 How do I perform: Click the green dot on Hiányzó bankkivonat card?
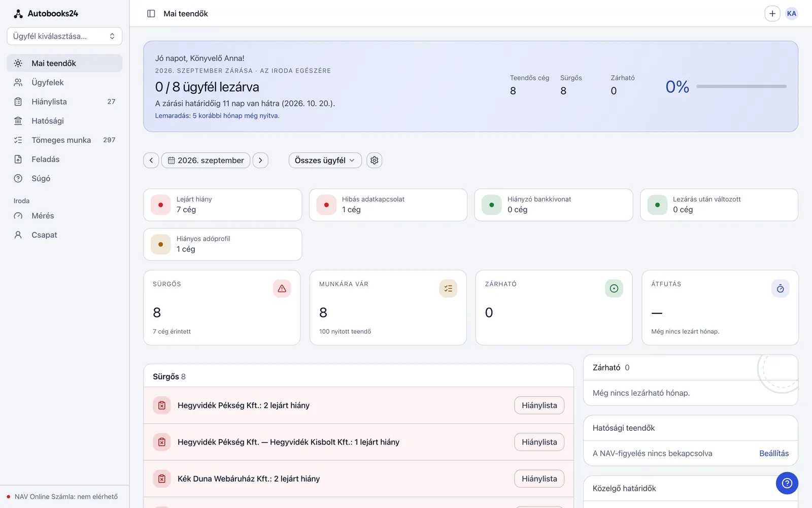coord(491,205)
